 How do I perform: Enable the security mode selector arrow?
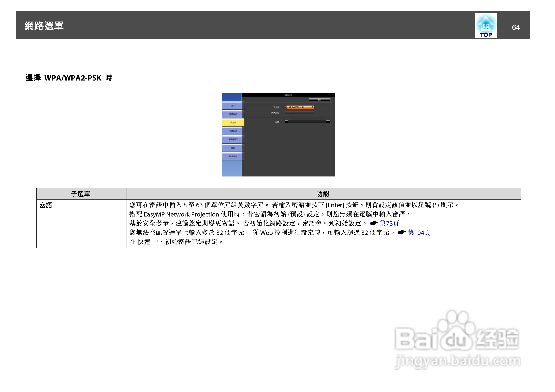286,107
